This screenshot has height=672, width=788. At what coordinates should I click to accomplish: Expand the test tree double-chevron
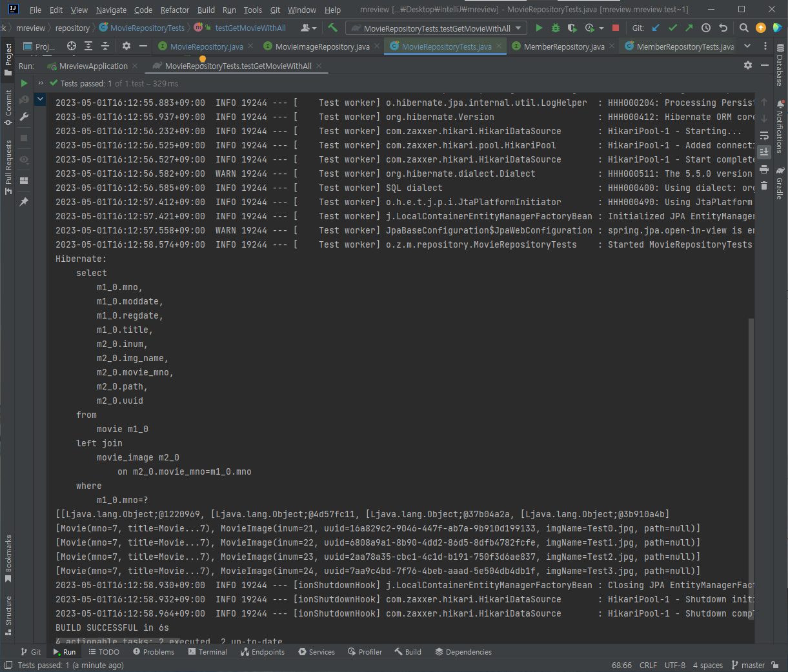point(41,83)
